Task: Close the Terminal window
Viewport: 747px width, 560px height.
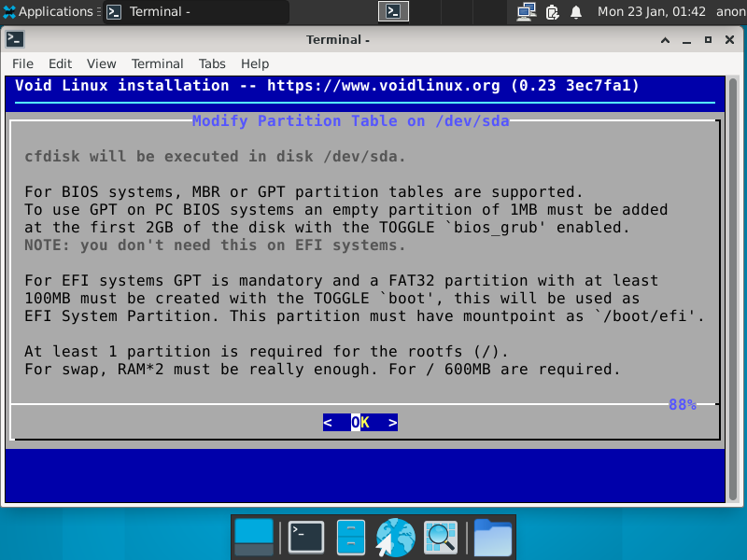Action: (729, 40)
